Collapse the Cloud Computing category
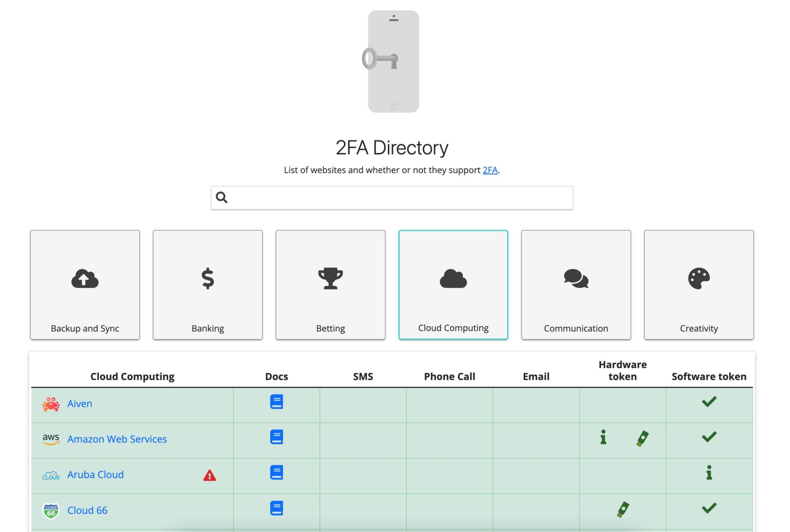 tap(453, 285)
